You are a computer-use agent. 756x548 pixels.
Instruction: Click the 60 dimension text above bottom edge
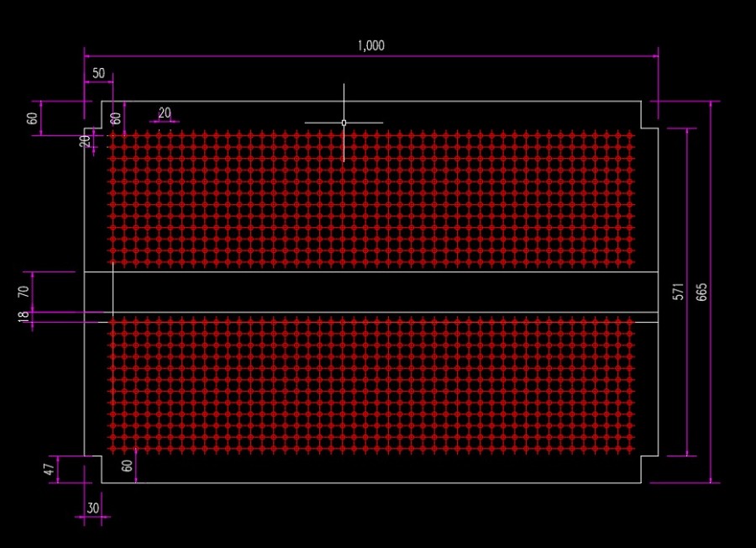[126, 466]
